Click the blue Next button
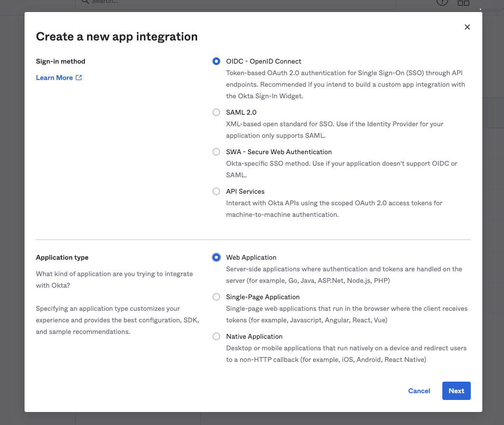Image resolution: width=504 pixels, height=425 pixels. [456, 391]
